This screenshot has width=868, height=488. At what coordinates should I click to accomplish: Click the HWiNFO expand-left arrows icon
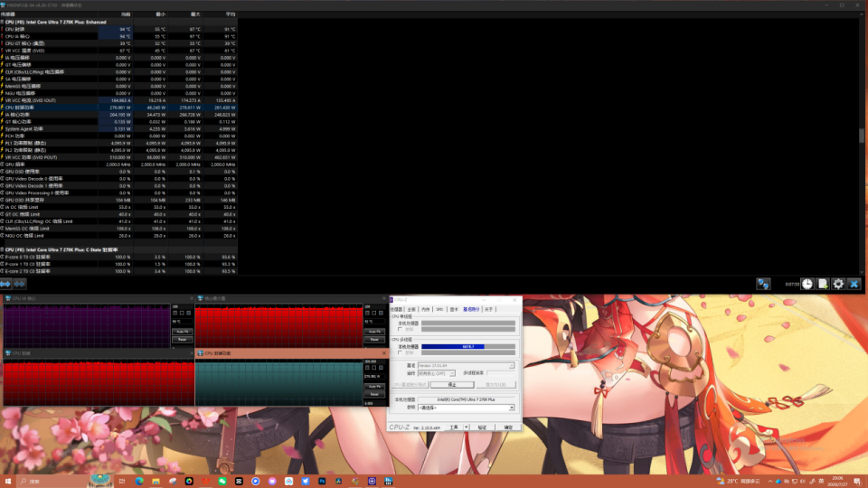point(5,284)
